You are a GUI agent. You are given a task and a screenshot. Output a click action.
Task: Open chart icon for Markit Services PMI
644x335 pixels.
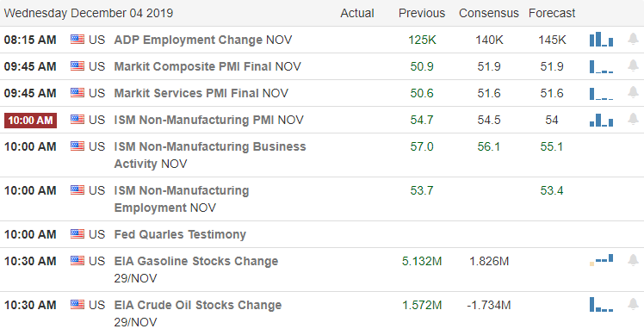[601, 93]
